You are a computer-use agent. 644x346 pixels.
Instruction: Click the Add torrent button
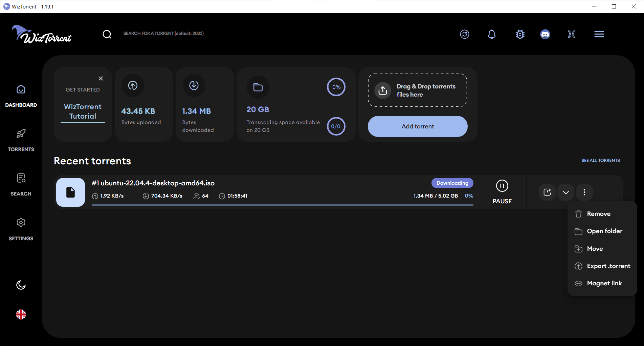coord(418,126)
